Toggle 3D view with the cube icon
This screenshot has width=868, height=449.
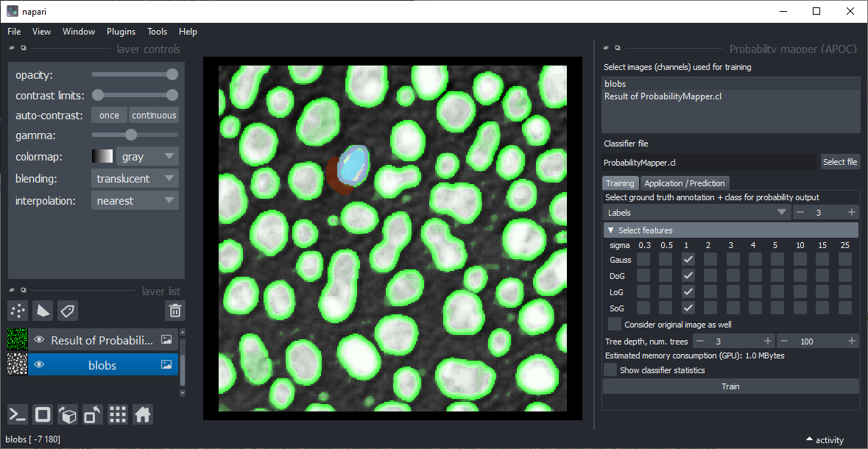point(68,414)
